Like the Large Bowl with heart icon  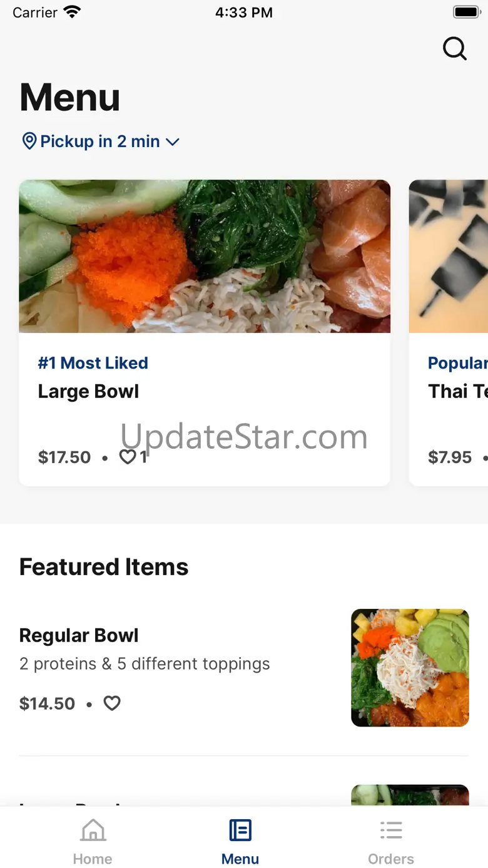pos(128,457)
